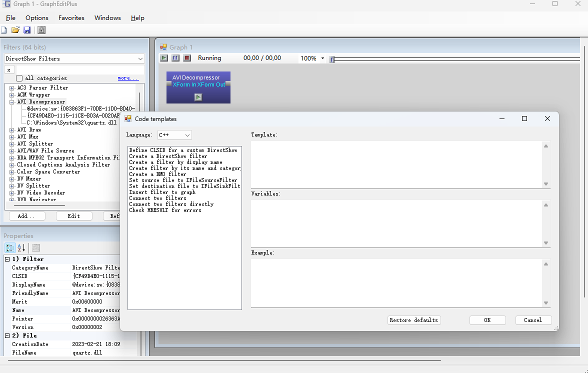
Task: Open the Windows menu
Action: click(x=107, y=17)
